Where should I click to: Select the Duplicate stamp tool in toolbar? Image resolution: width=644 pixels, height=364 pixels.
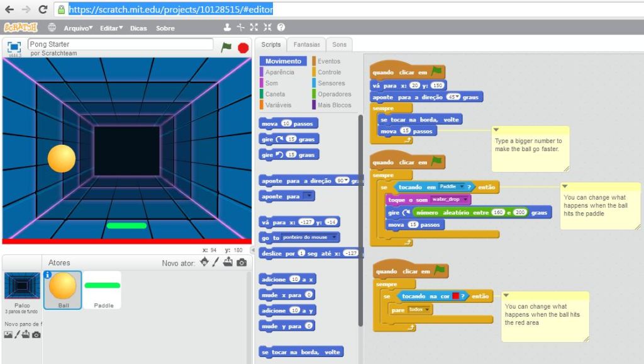(227, 28)
